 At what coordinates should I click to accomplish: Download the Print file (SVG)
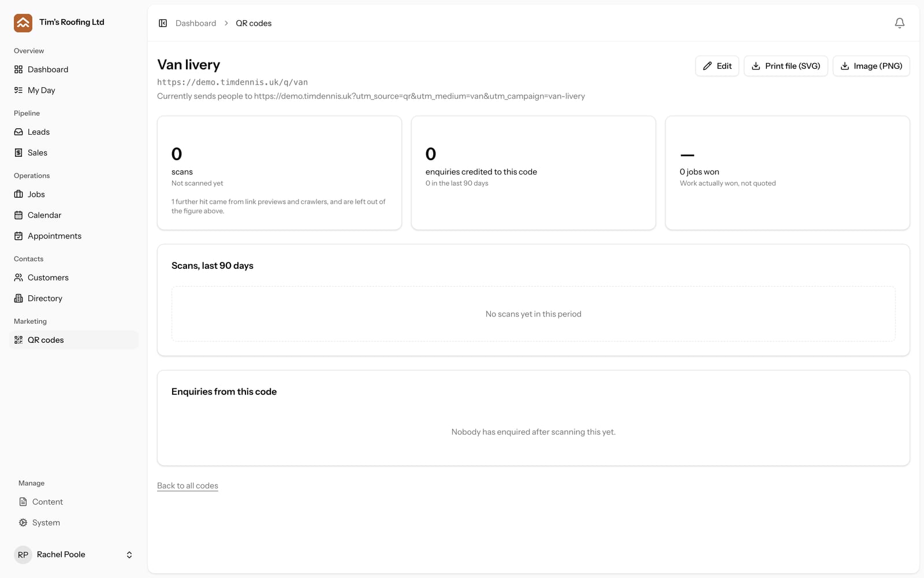pyautogui.click(x=786, y=66)
